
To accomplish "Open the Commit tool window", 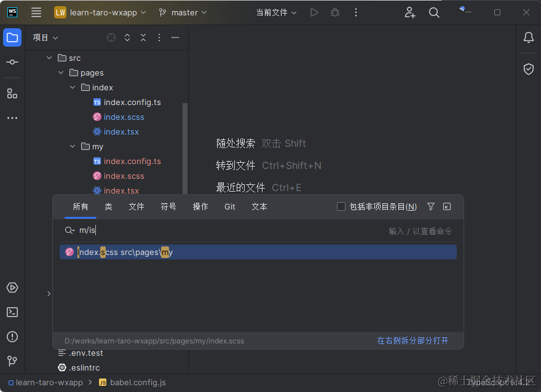I will [x=12, y=61].
